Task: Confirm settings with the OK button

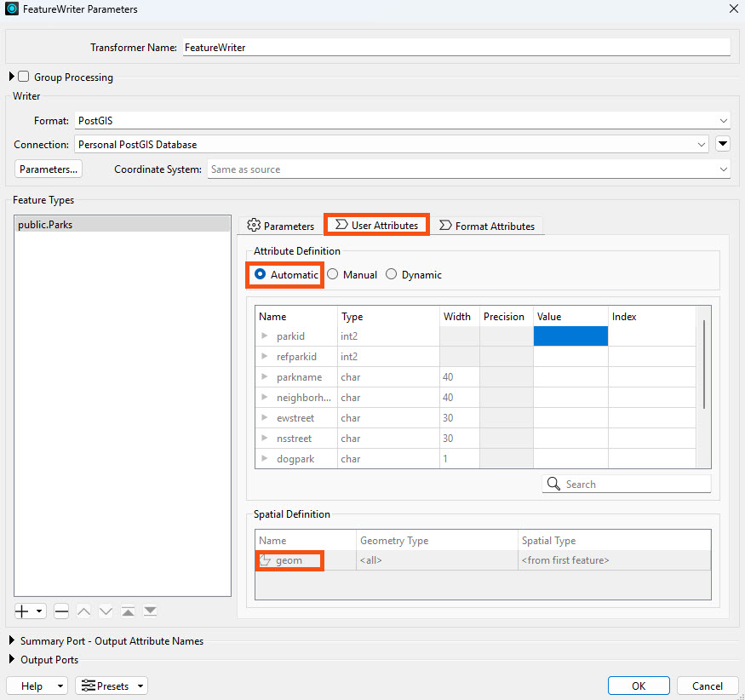Action: click(x=639, y=686)
